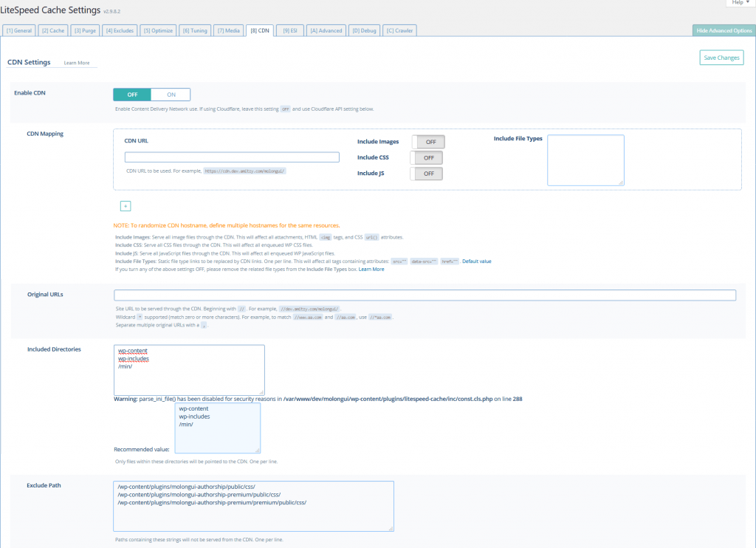Focus the Original URLs input field

coord(425,295)
